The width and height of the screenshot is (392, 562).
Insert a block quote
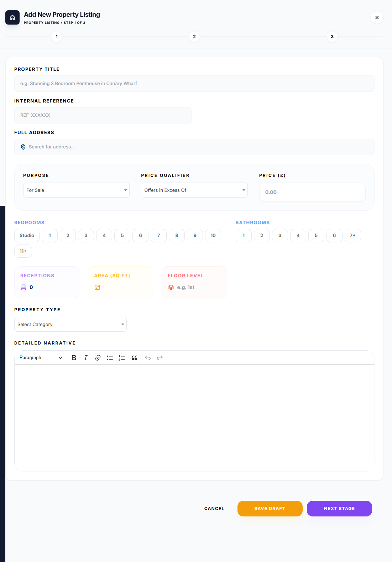pos(134,358)
